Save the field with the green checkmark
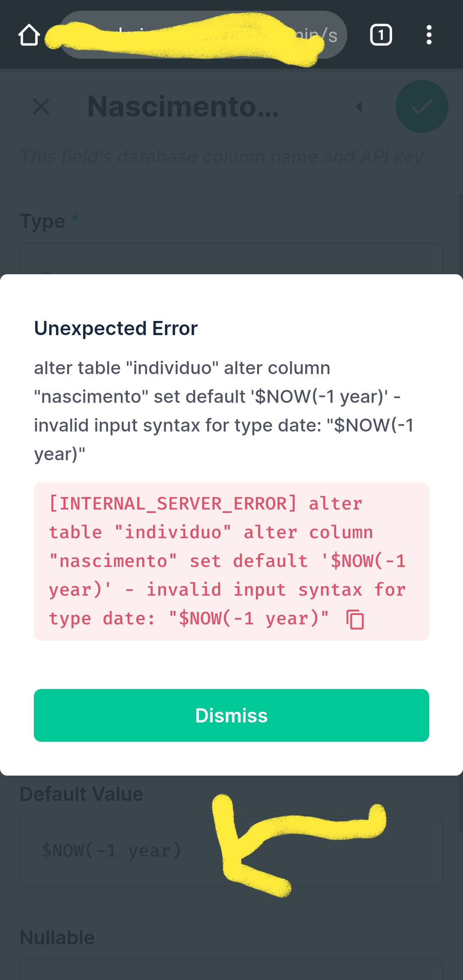Image resolution: width=463 pixels, height=980 pixels. (421, 106)
